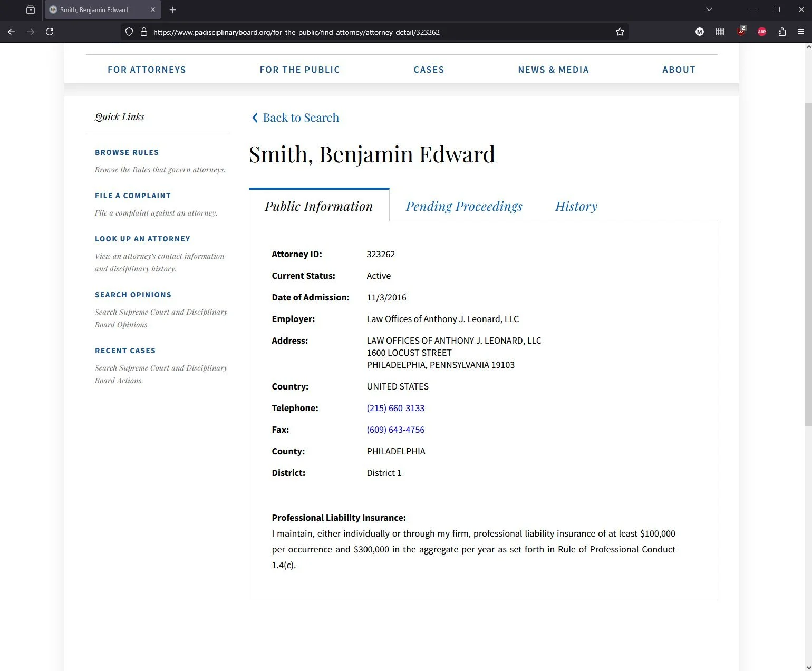Open the Recent Cases quick link
The width and height of the screenshot is (812, 671).
point(125,351)
